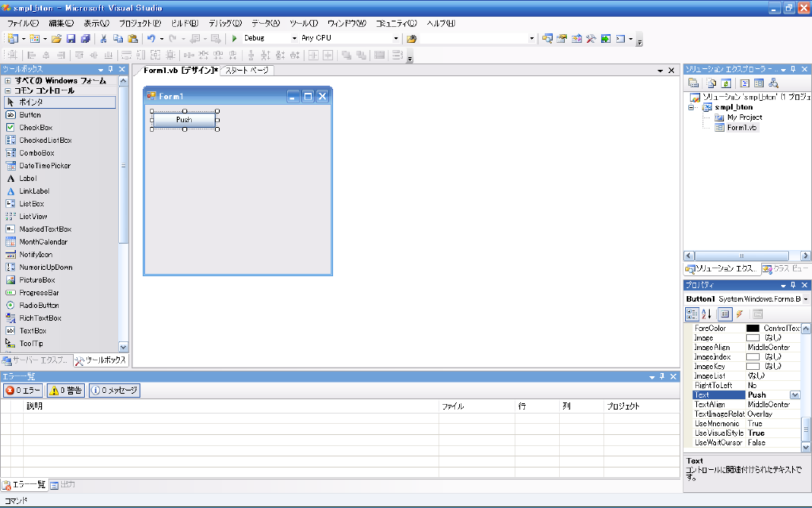The height and width of the screenshot is (508, 812).
Task: Toggle the errors filter button
Action: (23, 391)
